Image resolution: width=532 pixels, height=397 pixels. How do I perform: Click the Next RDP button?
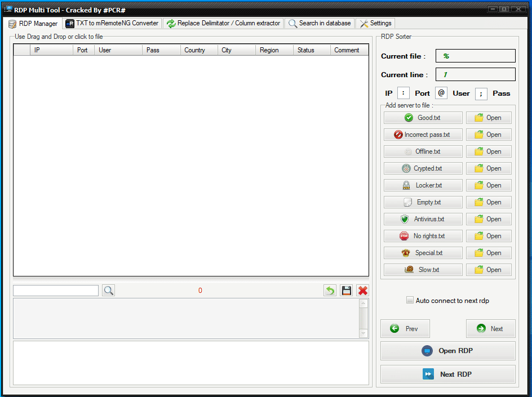point(448,374)
